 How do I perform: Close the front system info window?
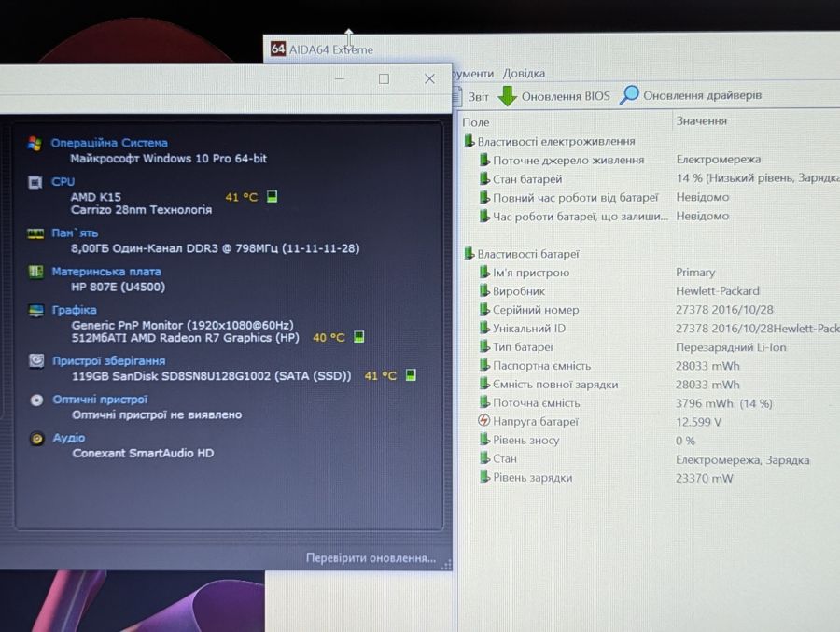tap(429, 78)
